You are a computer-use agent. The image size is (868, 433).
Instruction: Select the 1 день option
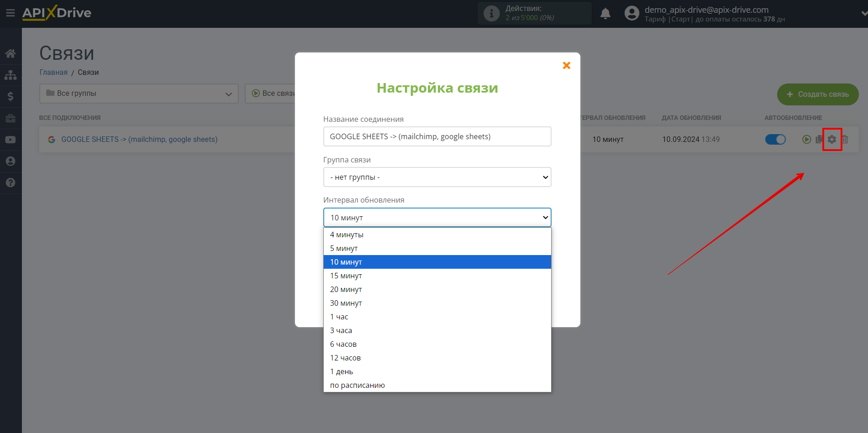pos(437,371)
